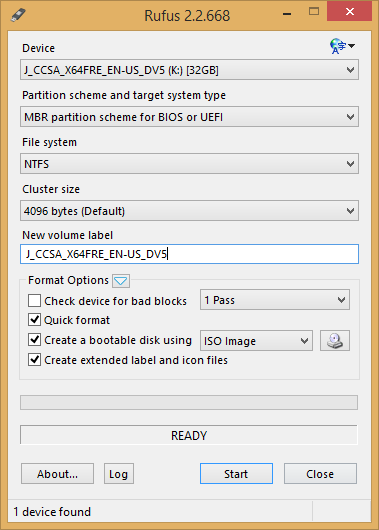The width and height of the screenshot is (379, 530).
Task: Toggle the Format Options advanced arrow
Action: click(x=121, y=281)
